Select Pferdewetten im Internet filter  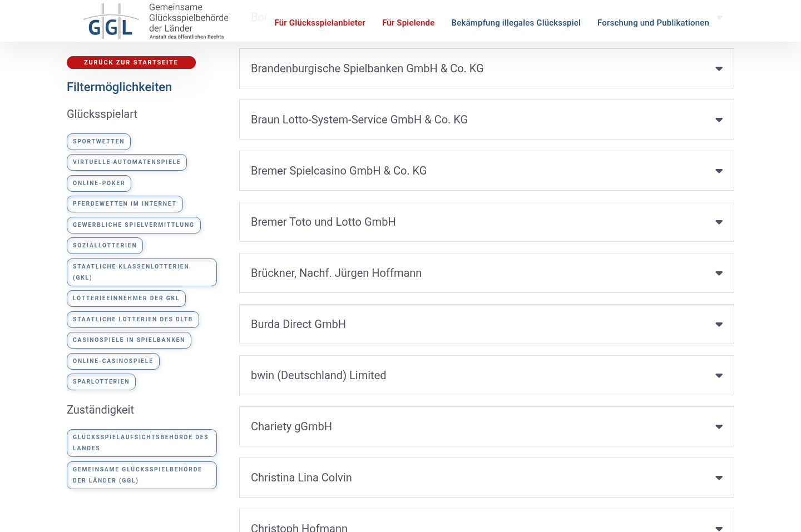point(125,204)
